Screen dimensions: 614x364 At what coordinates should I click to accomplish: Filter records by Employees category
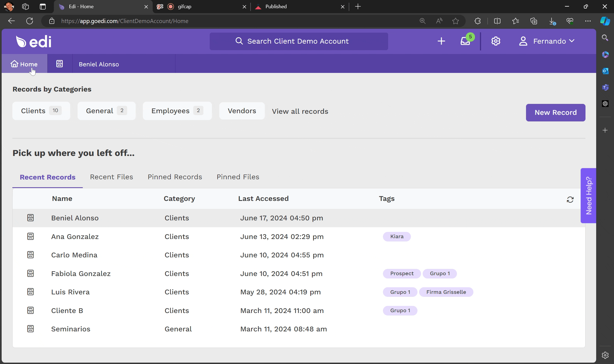(x=177, y=111)
